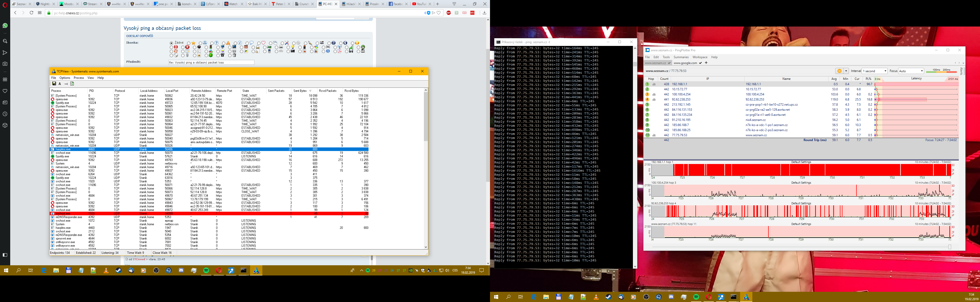Image resolution: width=980 pixels, height=302 pixels.
Task: Select the warning triangle post icon radio
Action: coord(224,43)
